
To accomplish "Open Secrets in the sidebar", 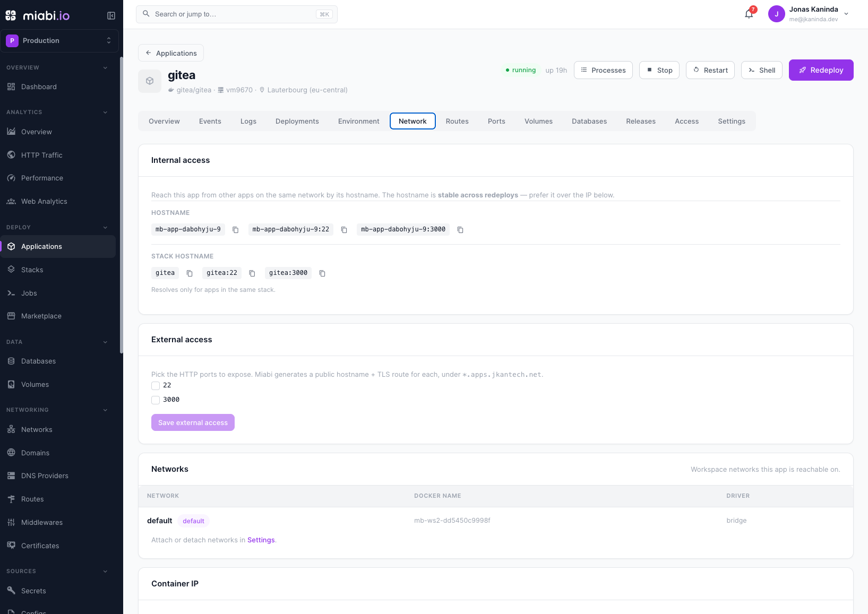I will pyautogui.click(x=58, y=591).
